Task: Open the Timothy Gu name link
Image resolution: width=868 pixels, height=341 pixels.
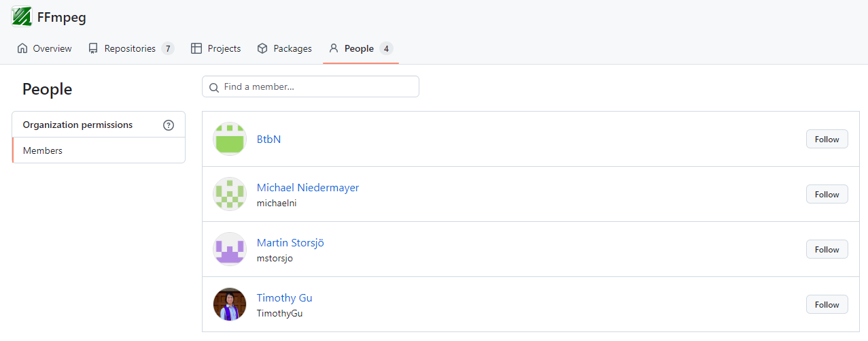Action: tap(284, 297)
